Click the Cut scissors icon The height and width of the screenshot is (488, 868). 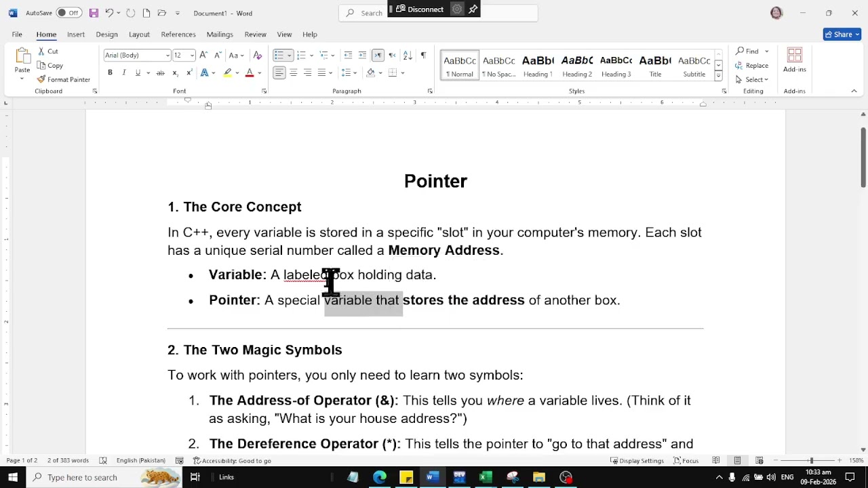(41, 52)
